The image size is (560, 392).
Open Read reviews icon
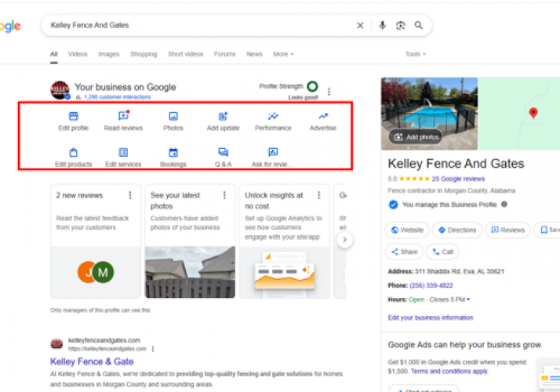pyautogui.click(x=123, y=117)
